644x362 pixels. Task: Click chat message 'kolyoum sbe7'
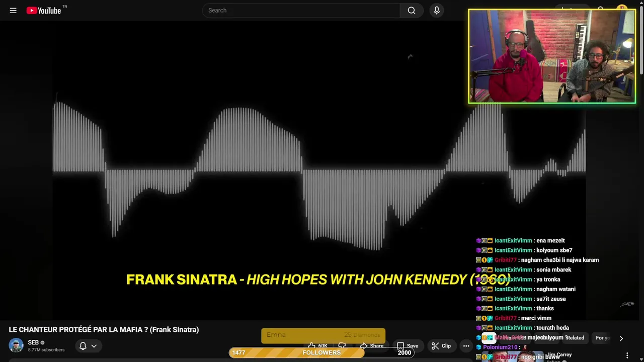(554, 250)
